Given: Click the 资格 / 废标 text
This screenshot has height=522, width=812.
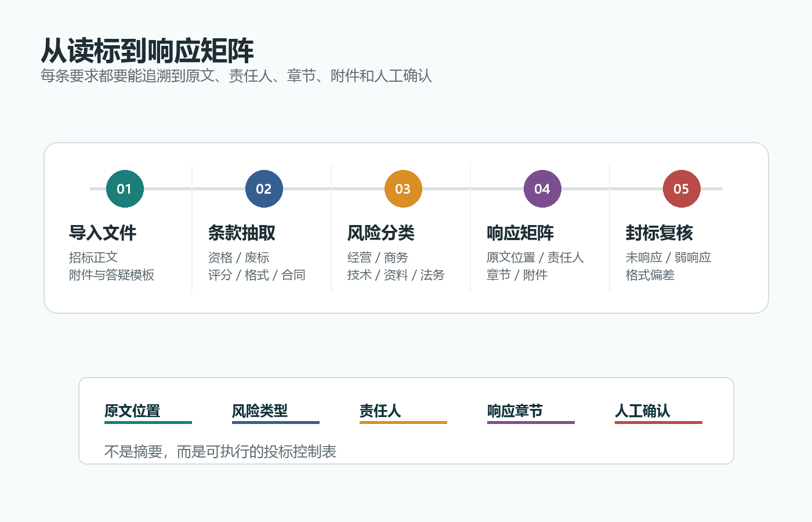Looking at the screenshot, I should pyautogui.click(x=239, y=258).
